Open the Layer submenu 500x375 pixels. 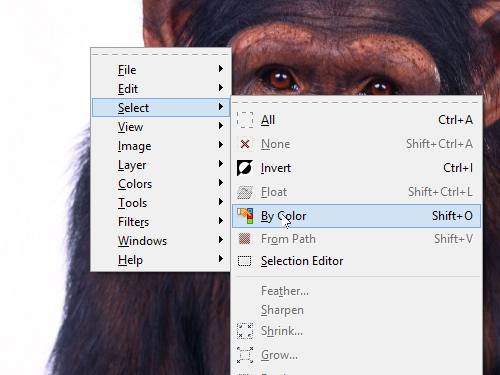[160, 165]
